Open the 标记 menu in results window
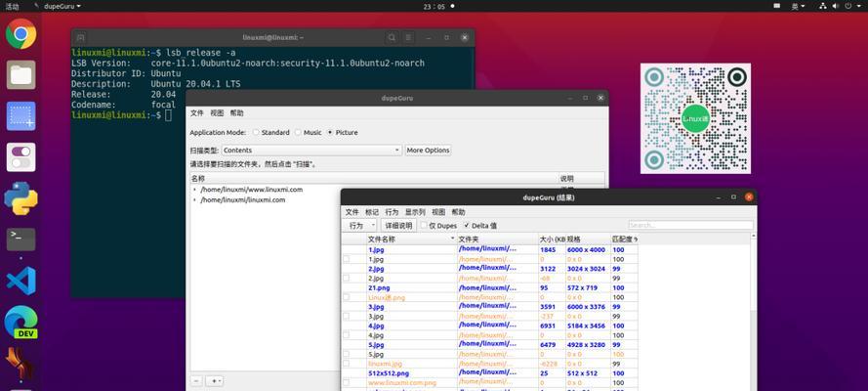 [371, 212]
